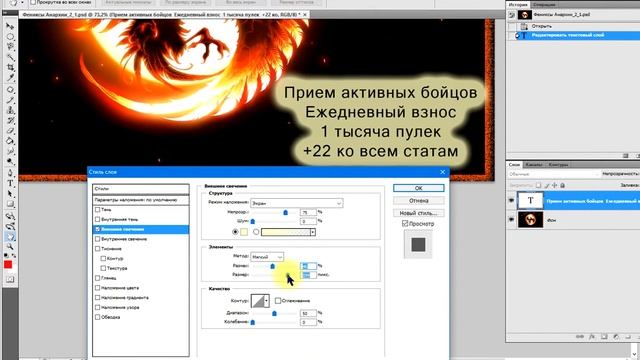Screen dimensions: 640x360
Task: Click the Отмена button
Action: pyautogui.click(x=419, y=201)
